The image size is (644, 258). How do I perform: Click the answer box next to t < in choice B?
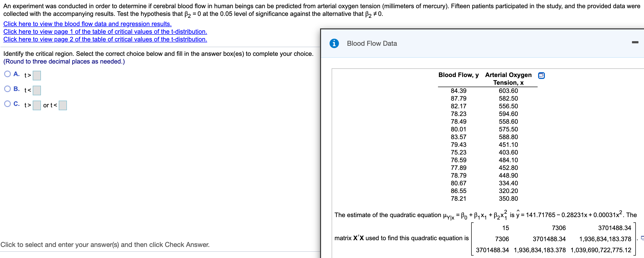(x=37, y=91)
